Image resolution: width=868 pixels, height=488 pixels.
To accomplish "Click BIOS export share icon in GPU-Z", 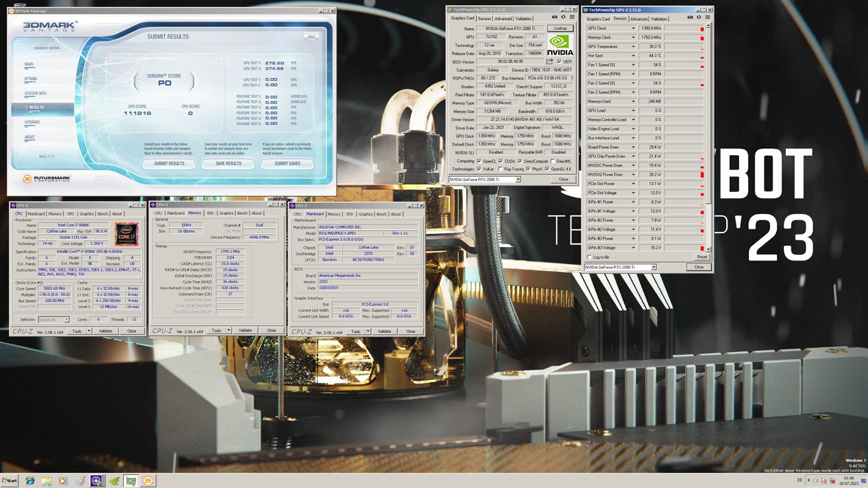I will (549, 62).
